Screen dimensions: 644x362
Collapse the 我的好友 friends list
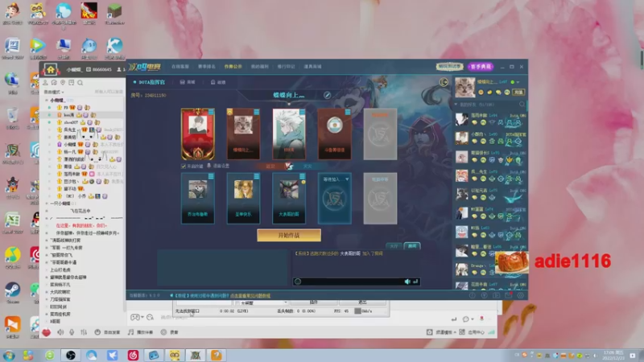point(456,105)
